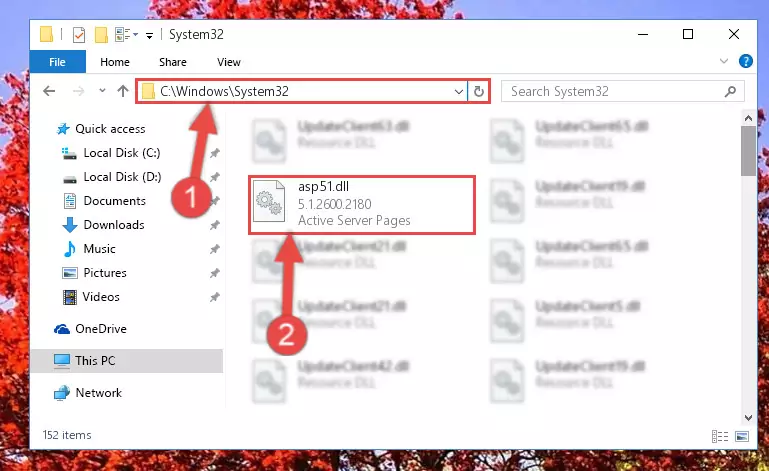Refresh the System32 folder view

479,92
